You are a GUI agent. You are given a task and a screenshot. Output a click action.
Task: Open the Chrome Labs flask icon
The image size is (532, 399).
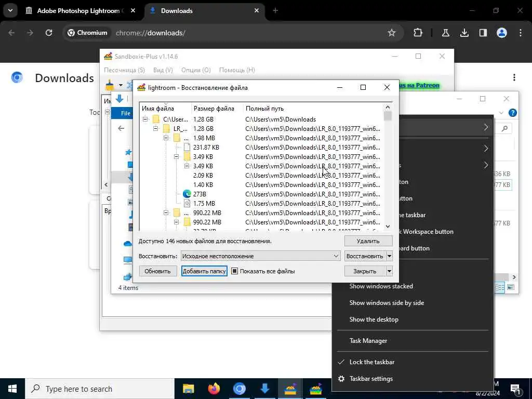click(446, 33)
